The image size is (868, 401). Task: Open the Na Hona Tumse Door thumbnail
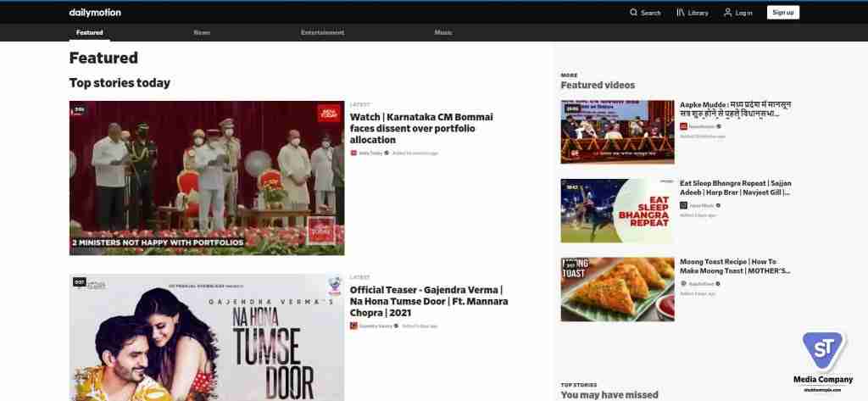(x=207, y=337)
